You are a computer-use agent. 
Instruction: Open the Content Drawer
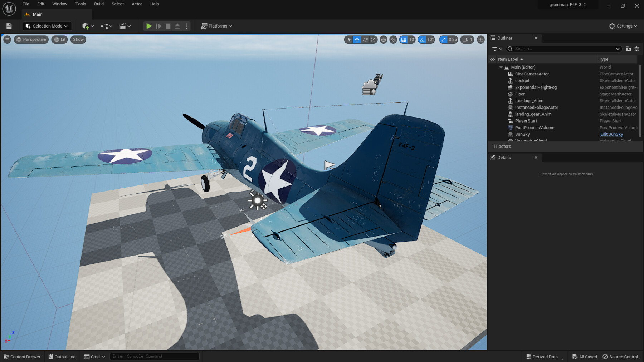click(x=22, y=357)
